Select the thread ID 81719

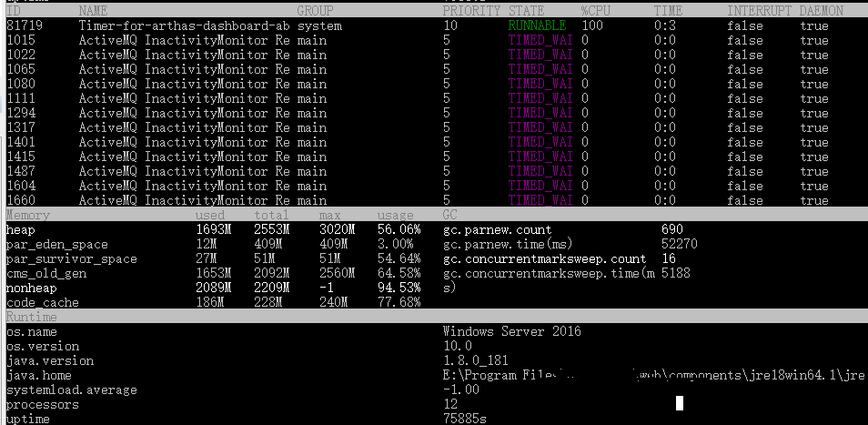click(25, 26)
